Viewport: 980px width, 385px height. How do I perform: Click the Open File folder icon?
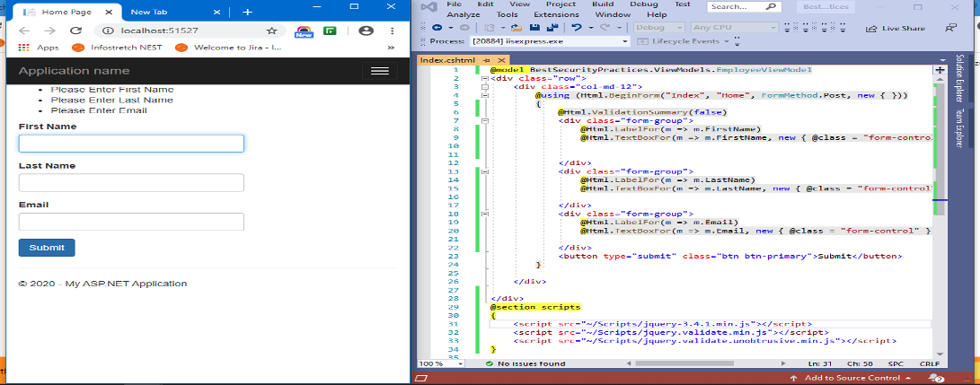(x=517, y=28)
